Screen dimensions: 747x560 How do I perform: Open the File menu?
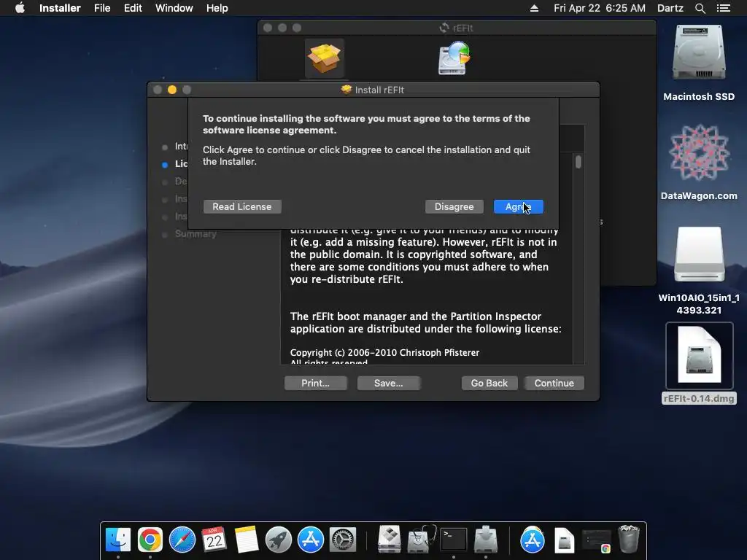pyautogui.click(x=102, y=8)
